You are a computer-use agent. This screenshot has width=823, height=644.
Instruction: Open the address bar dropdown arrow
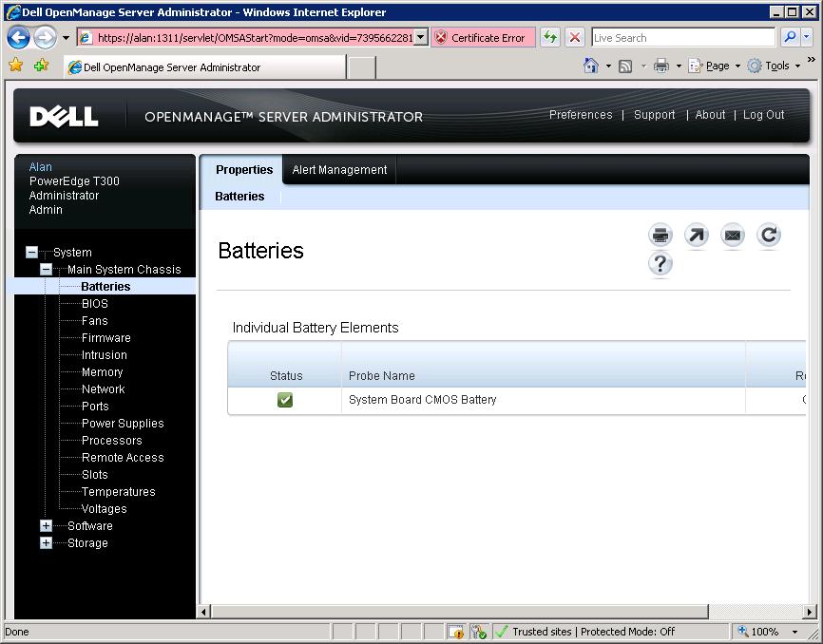pos(421,38)
